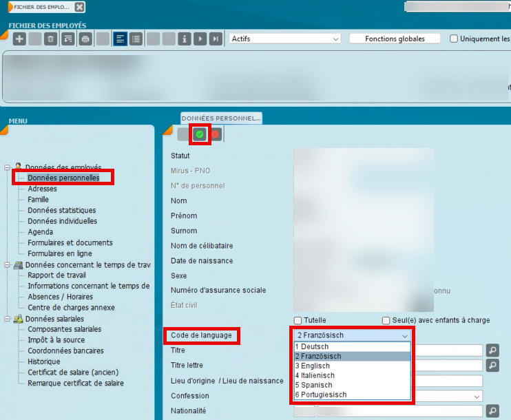Click the delete trash icon in toolbar
Image resolution: width=511 pixels, height=420 pixels.
tap(50, 39)
